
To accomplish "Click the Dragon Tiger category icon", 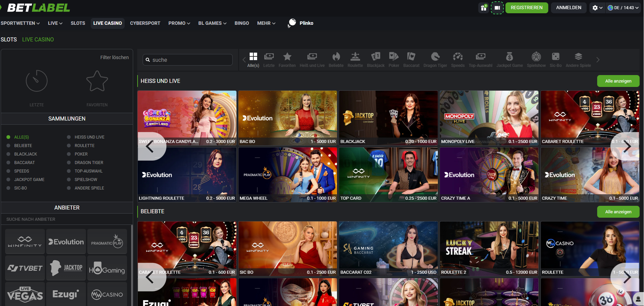I will pyautogui.click(x=435, y=57).
